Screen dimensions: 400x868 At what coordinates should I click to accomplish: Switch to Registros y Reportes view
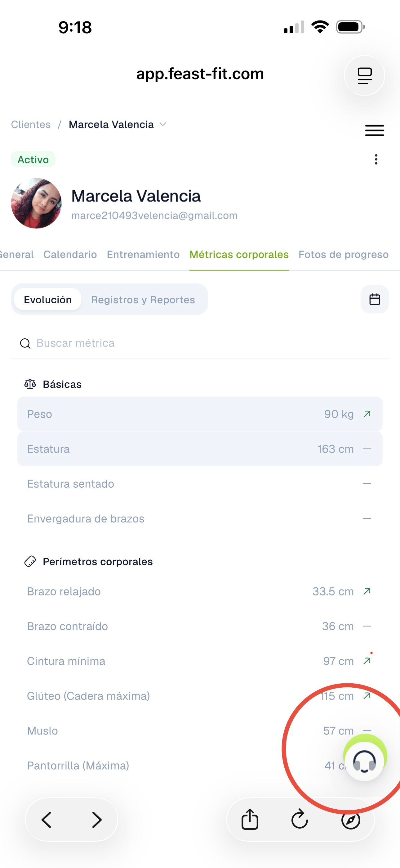point(143,299)
